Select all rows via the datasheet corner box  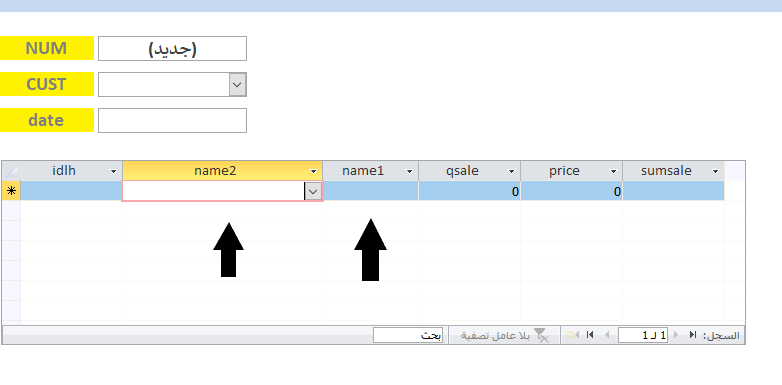[x=11, y=171]
